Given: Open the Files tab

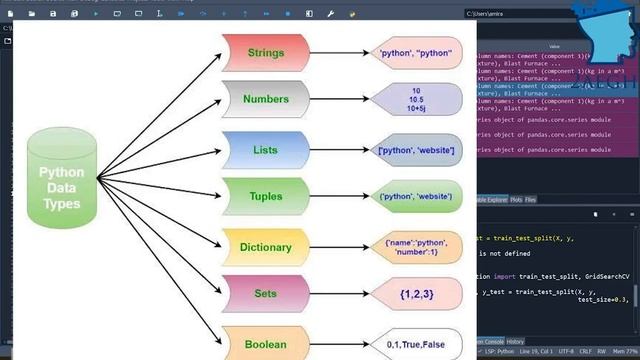Looking at the screenshot, I should [530, 200].
